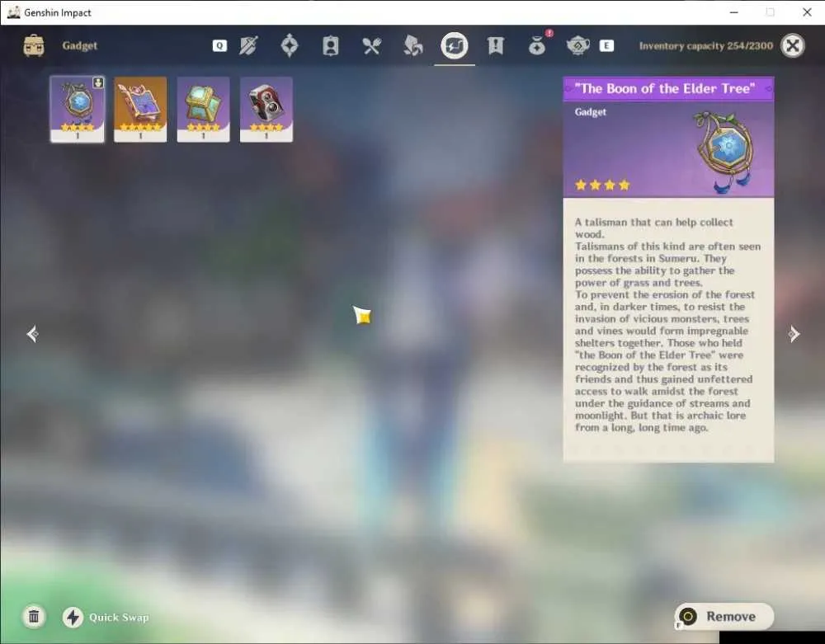Click the Gadget heading label at top left
This screenshot has height=644, width=825.
pos(80,45)
